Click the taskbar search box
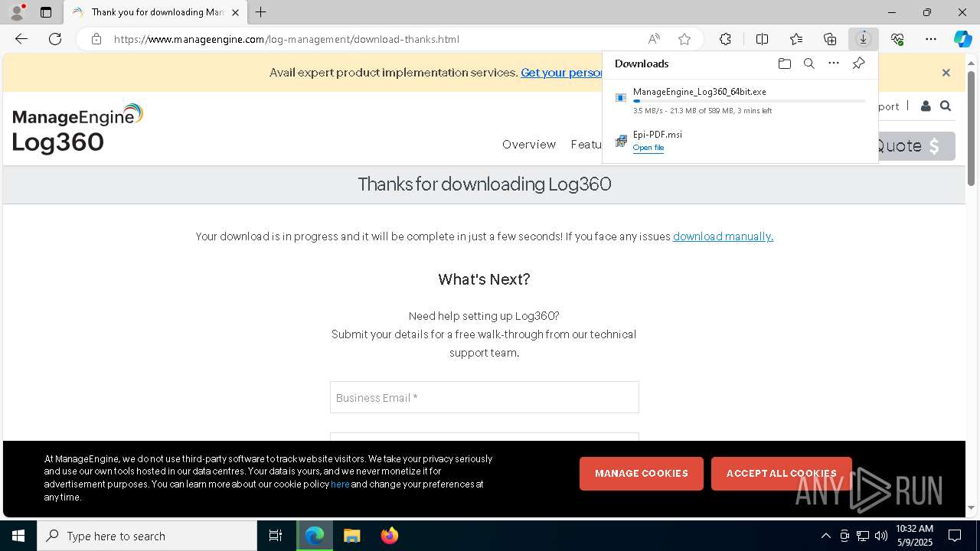The height and width of the screenshot is (551, 980). (147, 536)
